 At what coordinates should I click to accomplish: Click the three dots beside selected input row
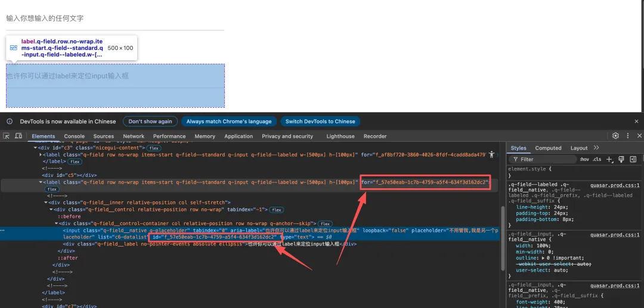[x=2, y=231]
